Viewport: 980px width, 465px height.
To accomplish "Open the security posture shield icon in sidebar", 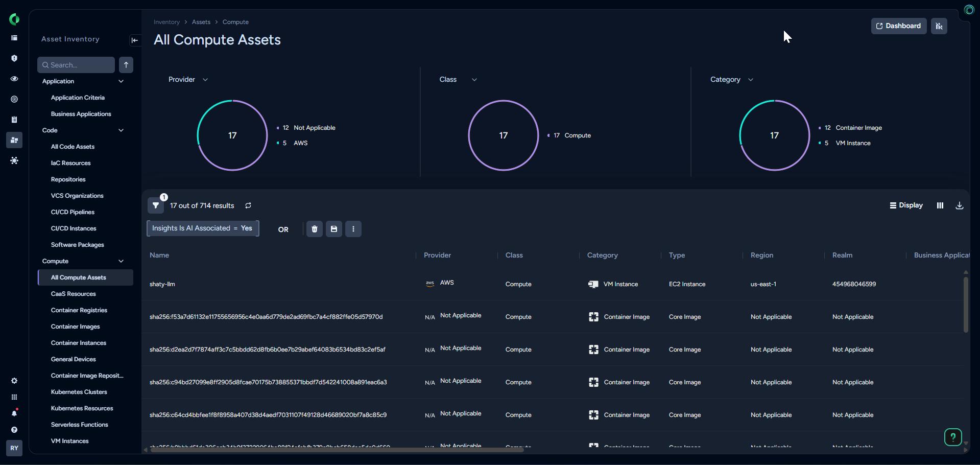I will point(14,58).
